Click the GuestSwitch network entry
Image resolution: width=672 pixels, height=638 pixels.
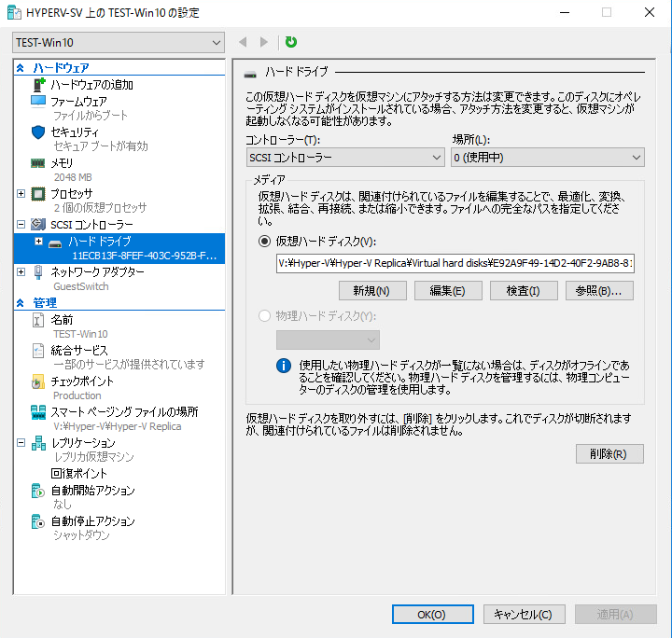[81, 286]
